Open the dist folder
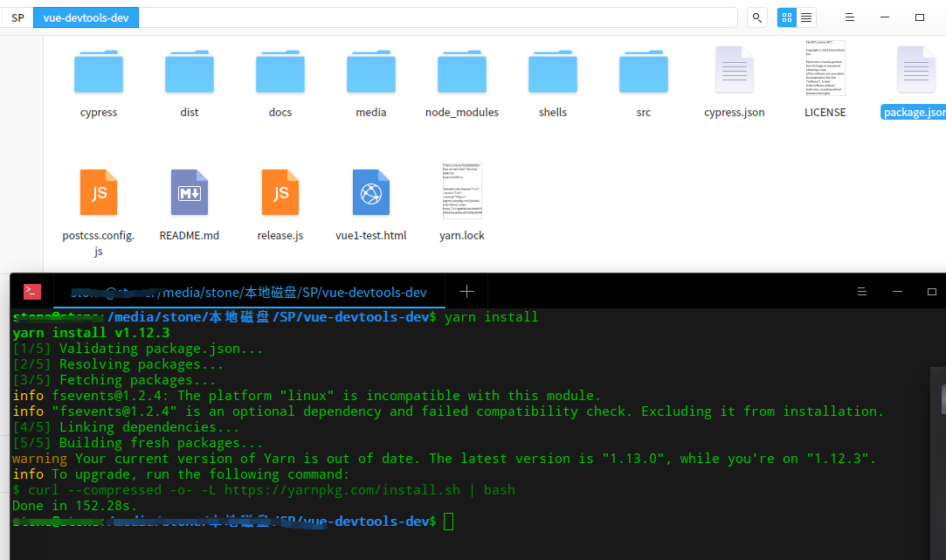 tap(190, 72)
